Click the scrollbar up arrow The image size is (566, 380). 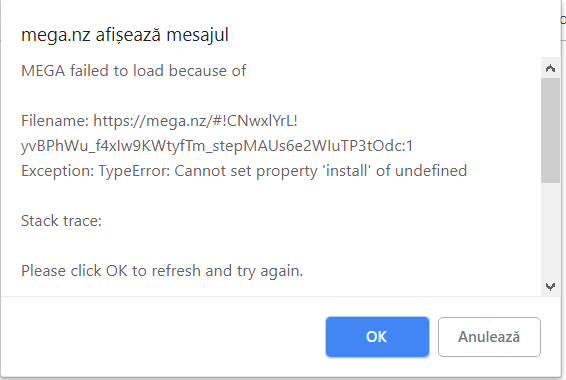[x=550, y=68]
